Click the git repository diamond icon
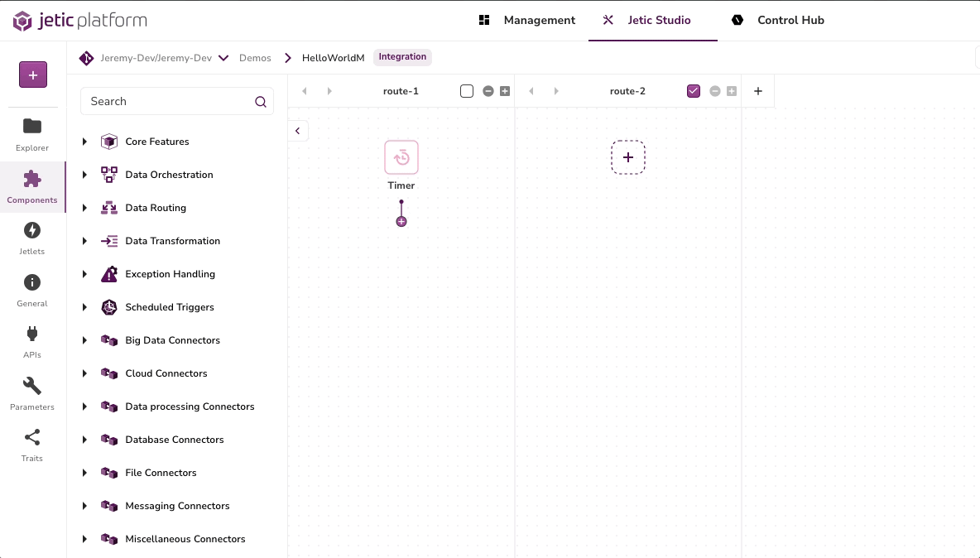Viewport: 980px width, 558px height. (86, 58)
